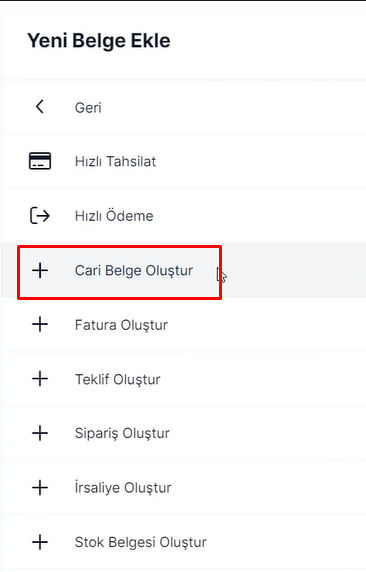Click the plus icon beside Stok Belgesi Oluştur
366x572 pixels.
(40, 542)
